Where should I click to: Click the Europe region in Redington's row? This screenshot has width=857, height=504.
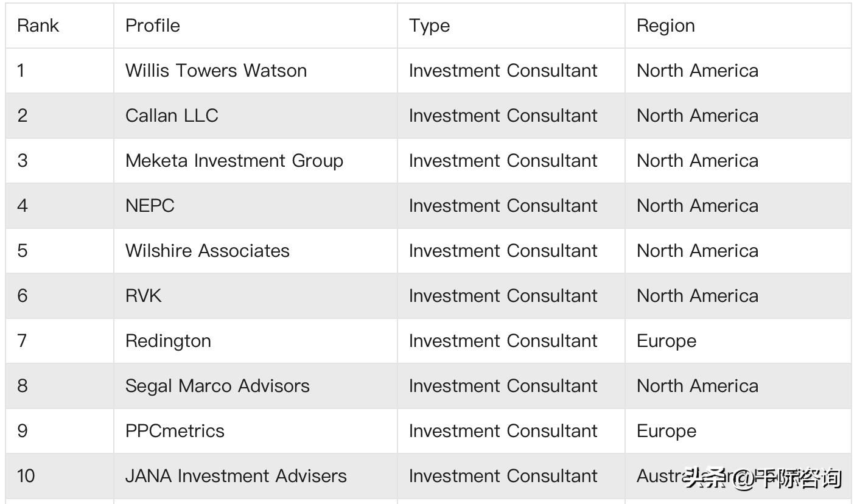pyautogui.click(x=666, y=341)
